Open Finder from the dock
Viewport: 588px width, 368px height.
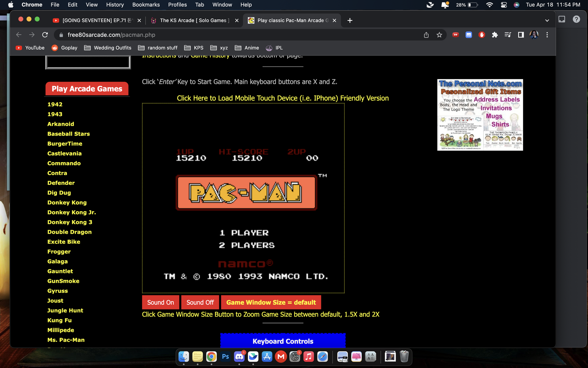(x=184, y=357)
